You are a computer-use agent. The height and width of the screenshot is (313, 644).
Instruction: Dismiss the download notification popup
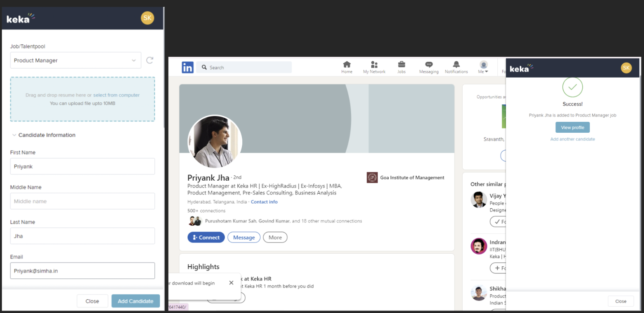(x=231, y=283)
